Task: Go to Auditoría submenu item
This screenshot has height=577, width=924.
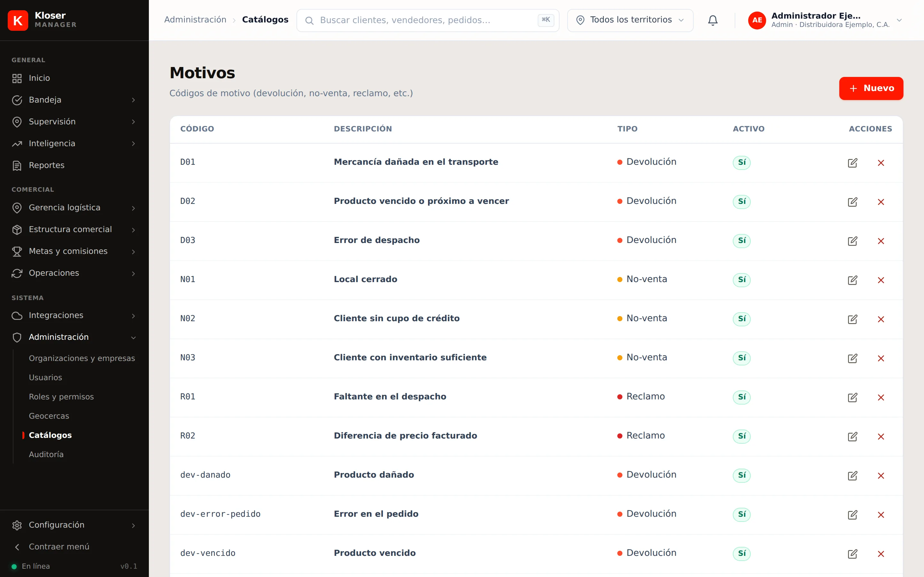Action: [46, 455]
